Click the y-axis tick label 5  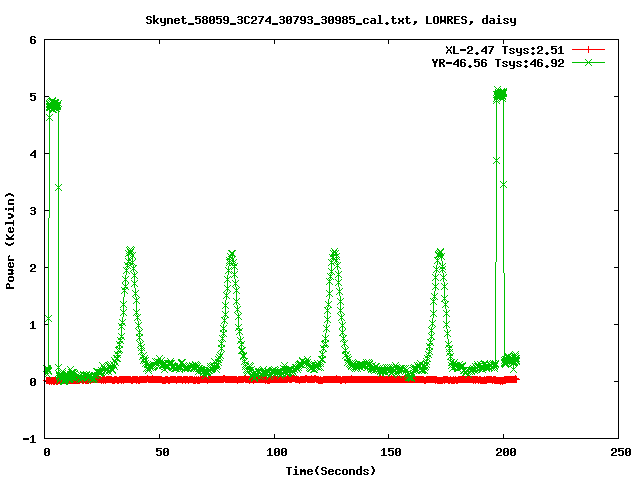point(33,97)
